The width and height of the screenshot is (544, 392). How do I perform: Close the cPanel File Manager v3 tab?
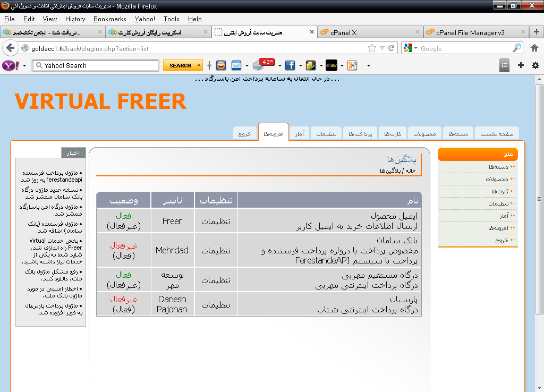click(523, 32)
